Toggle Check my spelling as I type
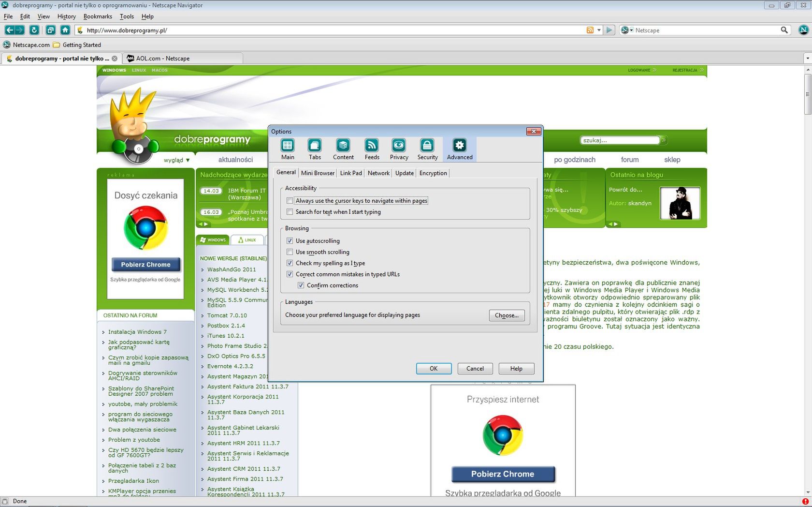This screenshot has height=507, width=812. coord(290,263)
